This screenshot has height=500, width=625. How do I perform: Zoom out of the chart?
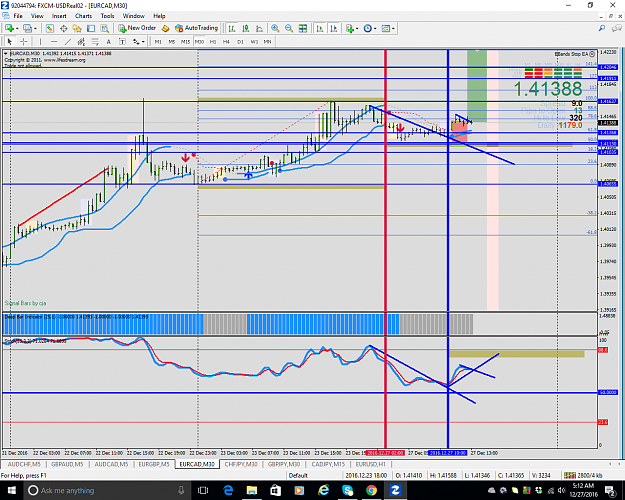[289, 28]
